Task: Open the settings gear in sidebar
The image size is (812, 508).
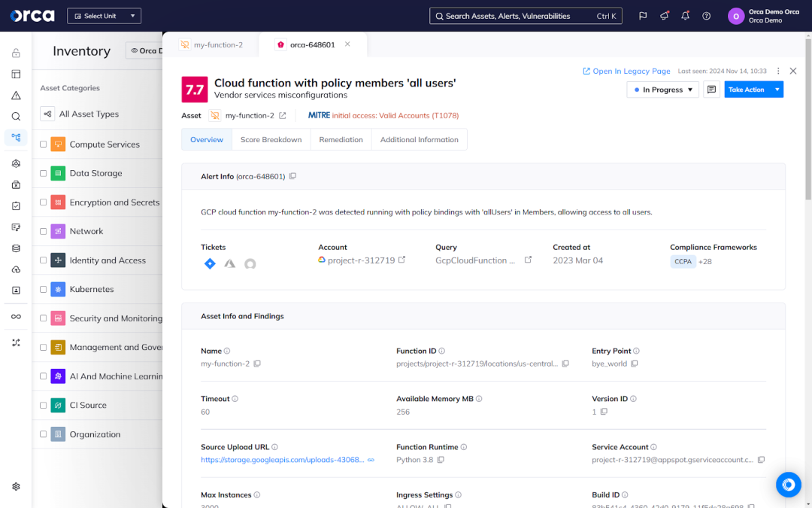Action: click(x=16, y=487)
